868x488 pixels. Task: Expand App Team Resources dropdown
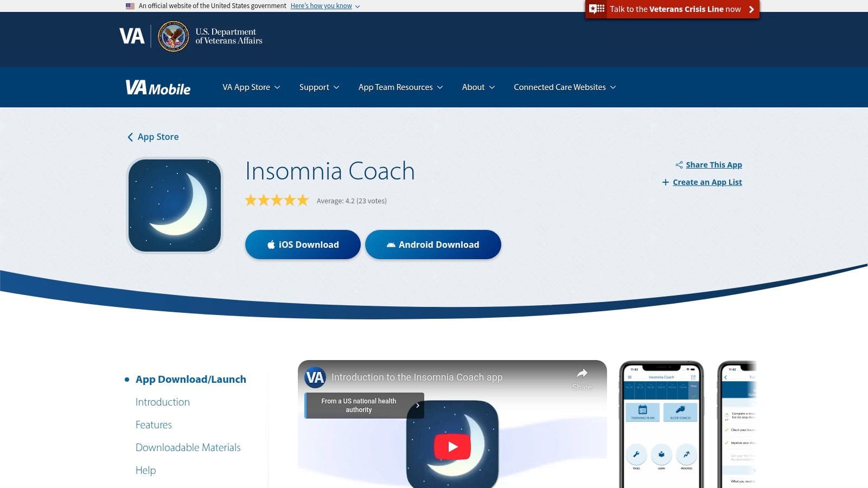(400, 87)
